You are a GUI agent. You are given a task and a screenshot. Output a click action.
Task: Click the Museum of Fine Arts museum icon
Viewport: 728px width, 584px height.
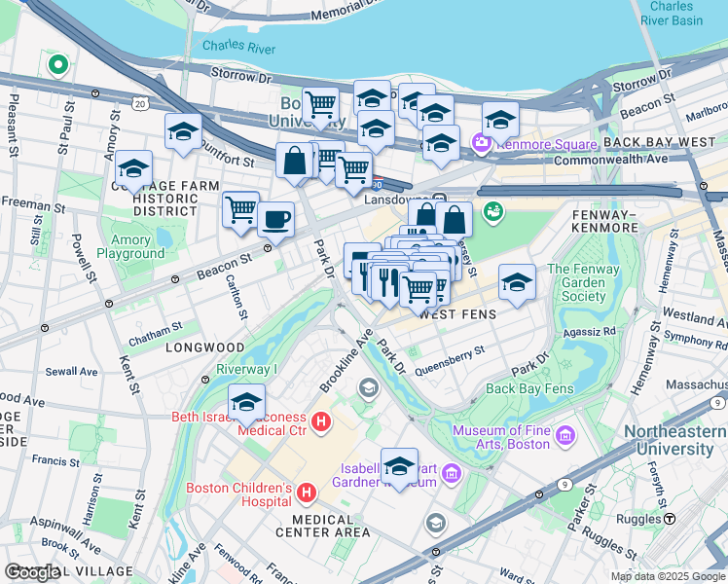tap(565, 436)
